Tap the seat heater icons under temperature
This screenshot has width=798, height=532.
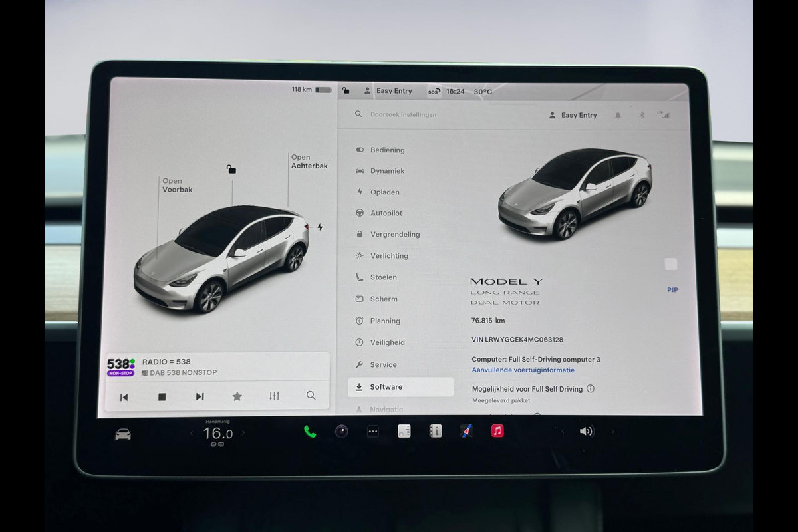pyautogui.click(x=217, y=445)
